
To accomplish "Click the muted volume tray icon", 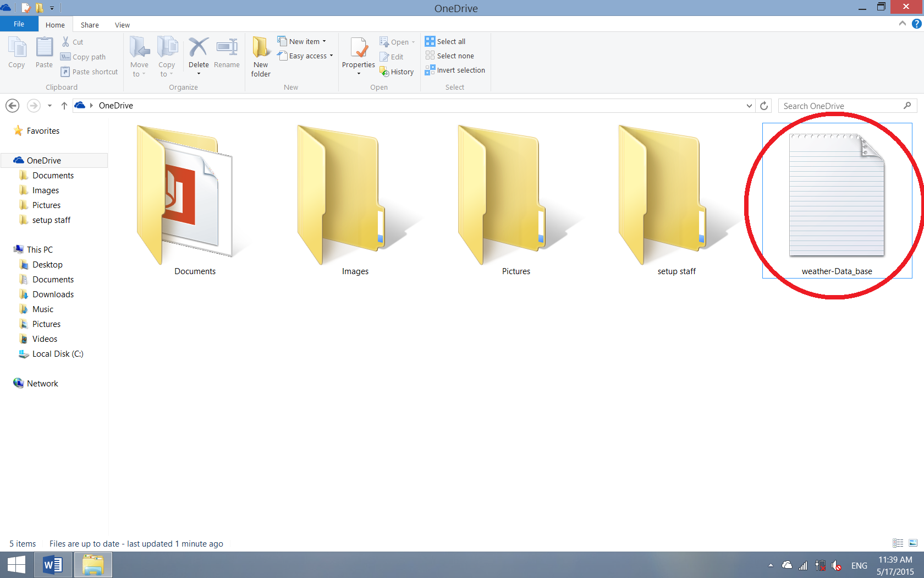I will 837,565.
